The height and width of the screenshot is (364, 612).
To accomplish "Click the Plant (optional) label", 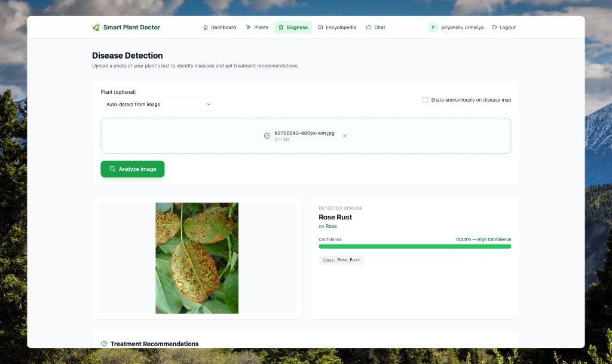I will [x=118, y=92].
